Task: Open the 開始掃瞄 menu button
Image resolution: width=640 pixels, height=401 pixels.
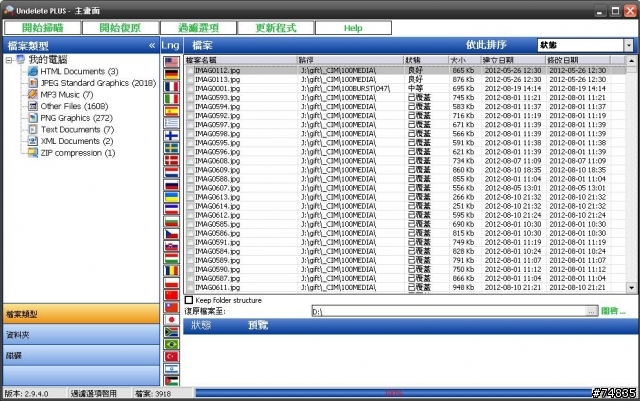Action: (x=42, y=28)
